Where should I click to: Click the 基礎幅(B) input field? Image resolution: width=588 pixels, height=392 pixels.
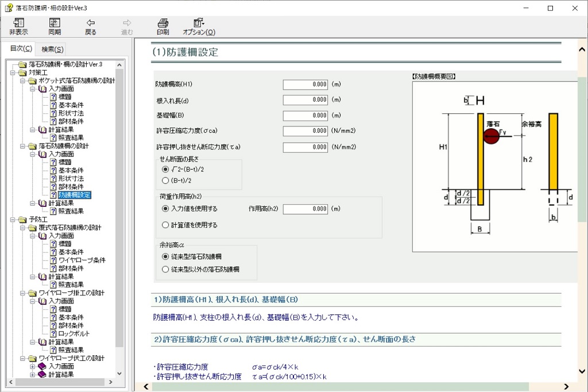click(305, 116)
